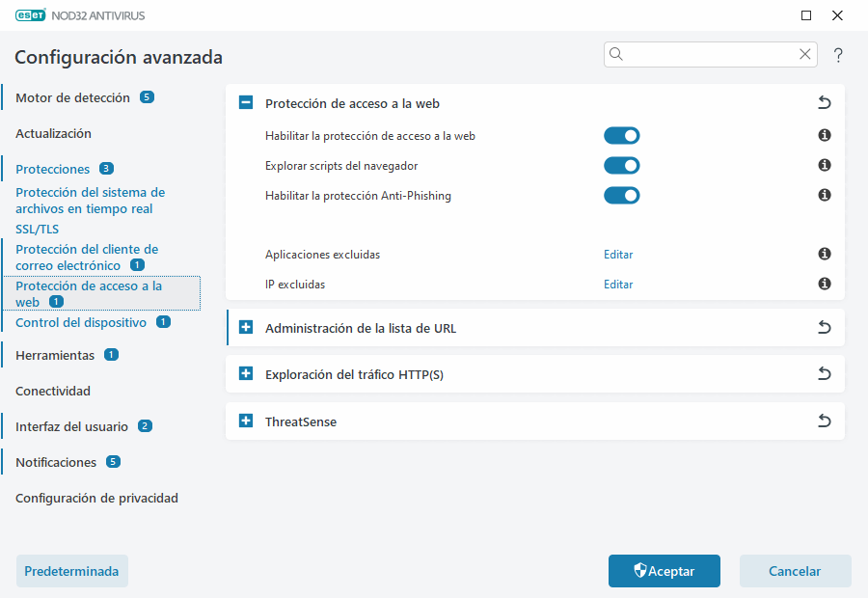The height and width of the screenshot is (598, 868).
Task: Click the revert icon for Protección de acceso a la web
Action: click(x=824, y=102)
